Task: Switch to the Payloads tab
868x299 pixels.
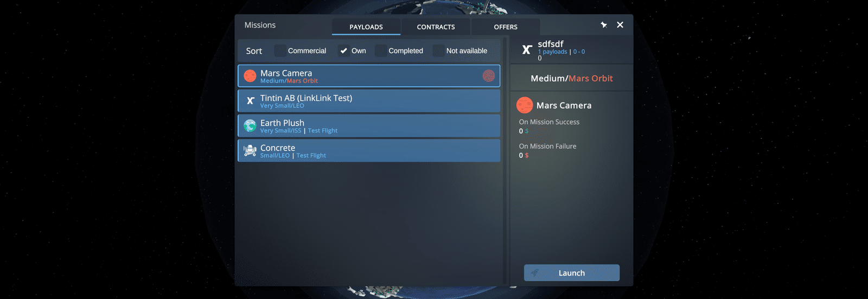Action: coord(366,27)
